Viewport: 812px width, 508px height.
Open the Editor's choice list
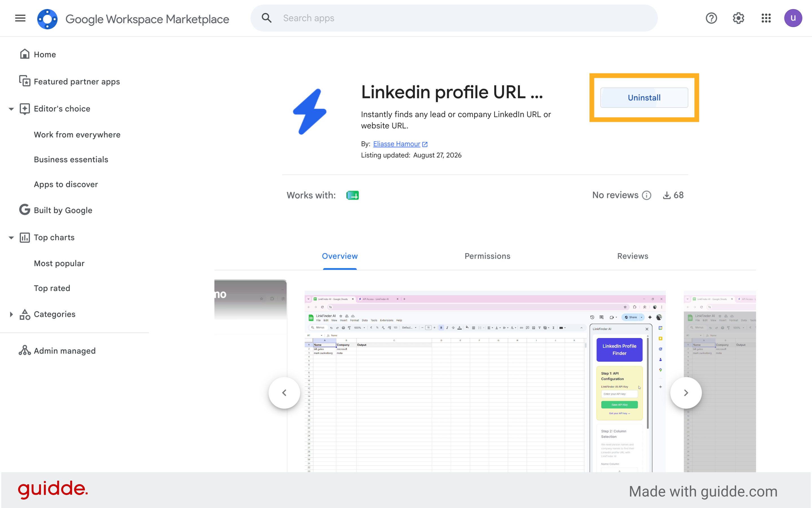pos(62,109)
